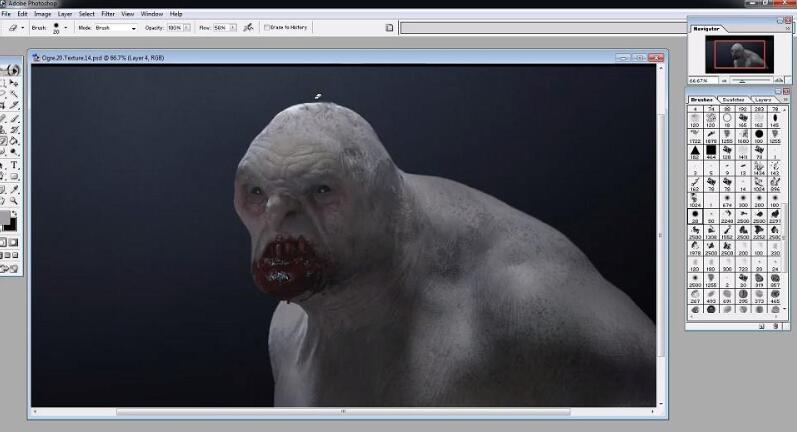Click the palette well in options bar
The height and width of the screenshot is (432, 797).
(543, 27)
